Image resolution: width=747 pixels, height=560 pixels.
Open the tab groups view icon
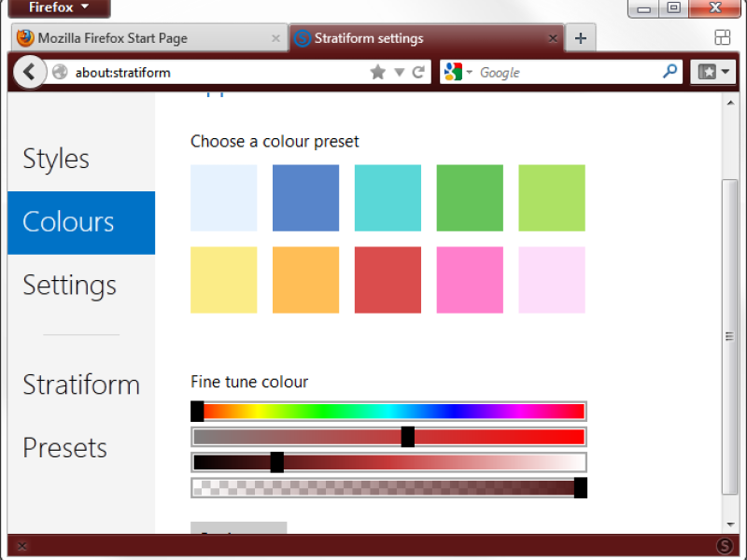(722, 37)
